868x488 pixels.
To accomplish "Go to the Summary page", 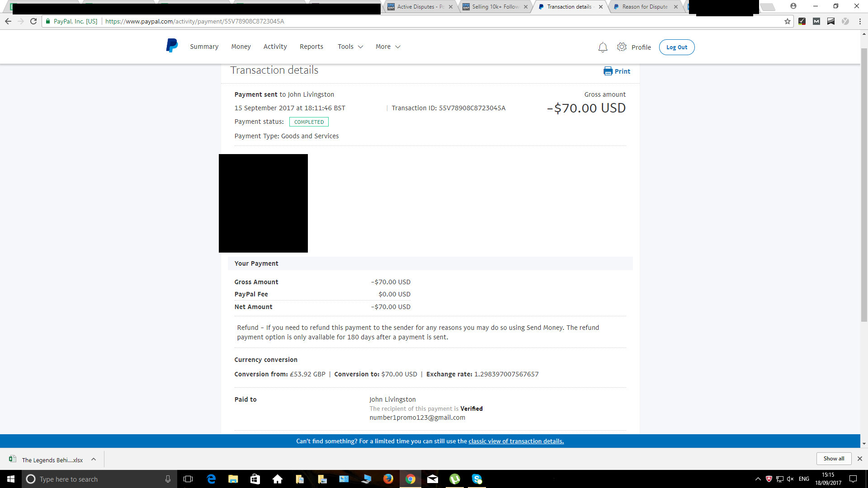I will point(204,47).
